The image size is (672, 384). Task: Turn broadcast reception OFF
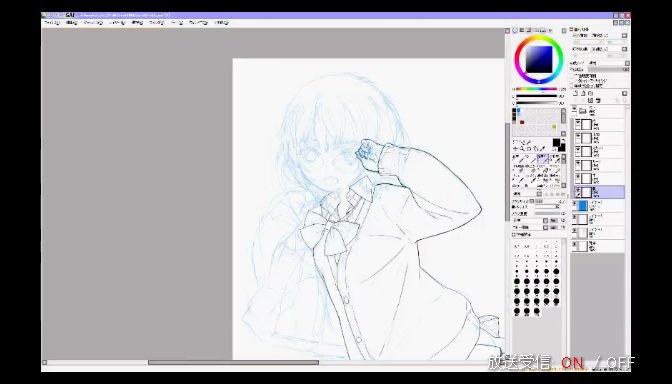tap(621, 363)
